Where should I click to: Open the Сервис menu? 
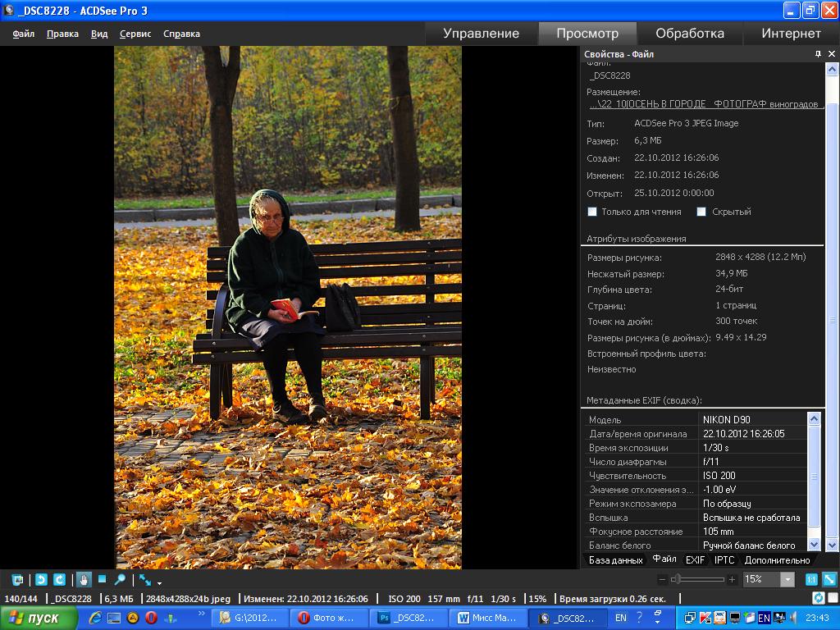135,34
